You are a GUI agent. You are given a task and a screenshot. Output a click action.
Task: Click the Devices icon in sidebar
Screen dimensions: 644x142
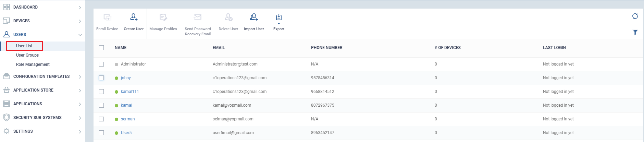click(7, 21)
